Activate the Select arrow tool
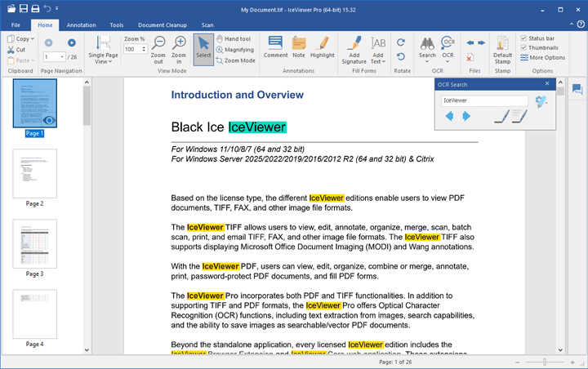Viewport: 588px width, 369px height. [x=203, y=50]
